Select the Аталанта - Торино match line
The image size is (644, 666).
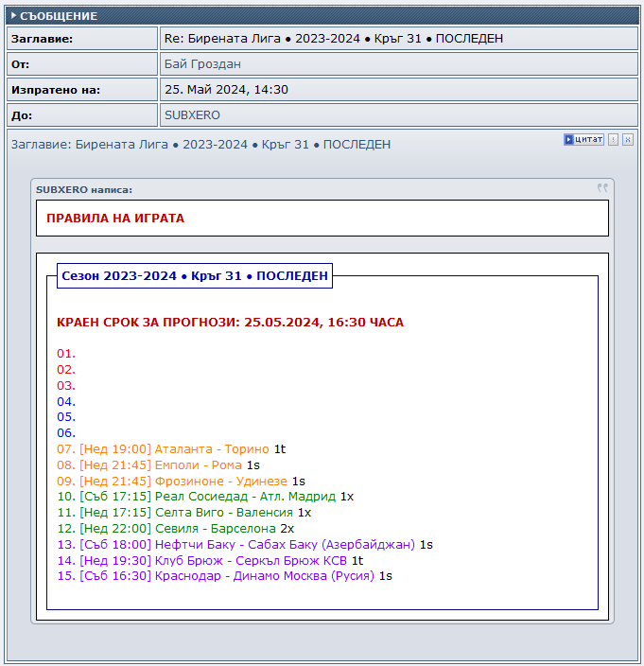(171, 449)
